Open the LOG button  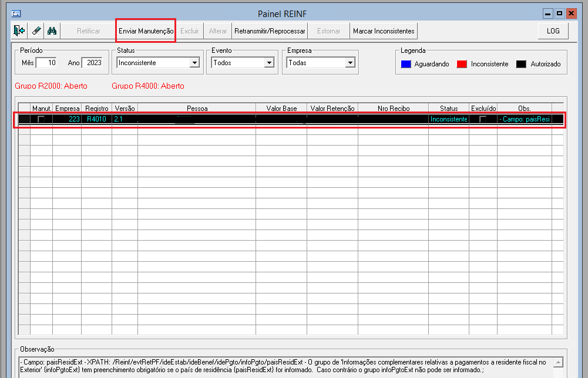pyautogui.click(x=553, y=31)
